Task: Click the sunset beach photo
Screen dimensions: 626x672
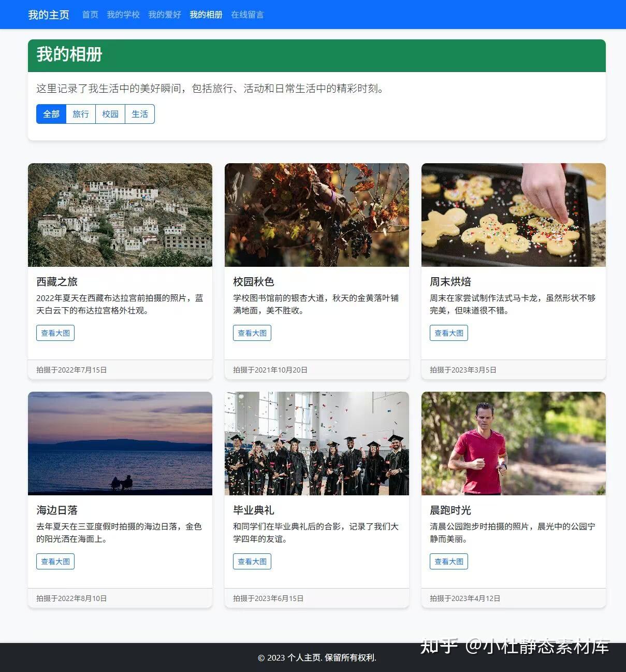Action: [120, 443]
